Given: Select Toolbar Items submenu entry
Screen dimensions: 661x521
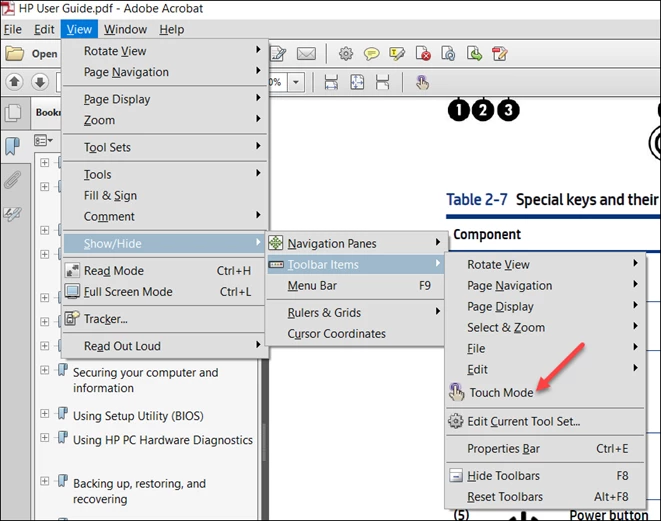Looking at the screenshot, I should click(x=355, y=264).
